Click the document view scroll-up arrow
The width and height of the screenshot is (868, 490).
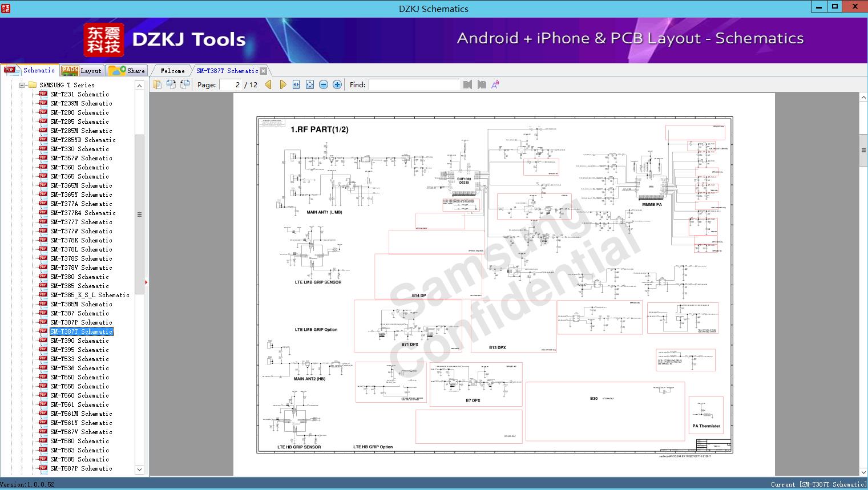click(863, 98)
